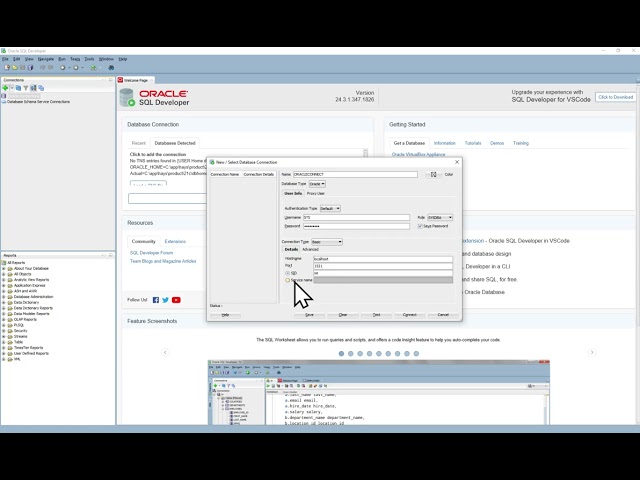Select the first carousel dot in Feature Screenshots

(341, 353)
